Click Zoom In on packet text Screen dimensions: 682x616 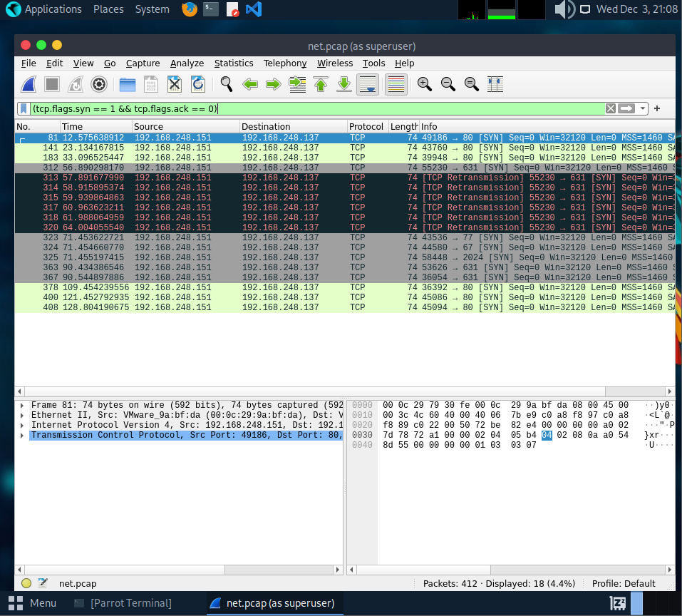(x=425, y=84)
